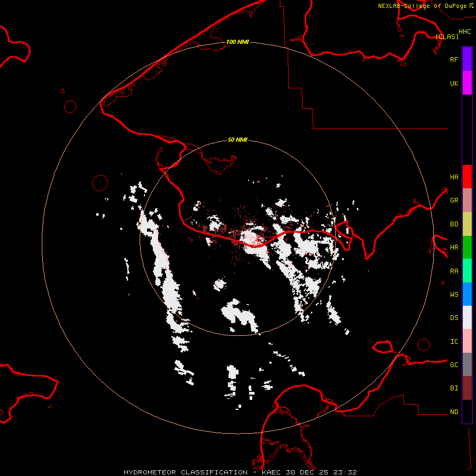The width and height of the screenshot is (476, 476).
Task: Click the HYDROMETEOR CLASSIFICATION title text
Action: 186,472
